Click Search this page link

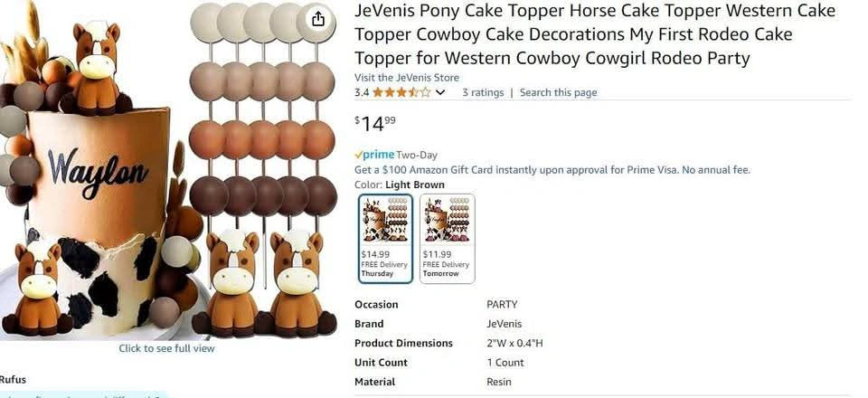point(558,92)
